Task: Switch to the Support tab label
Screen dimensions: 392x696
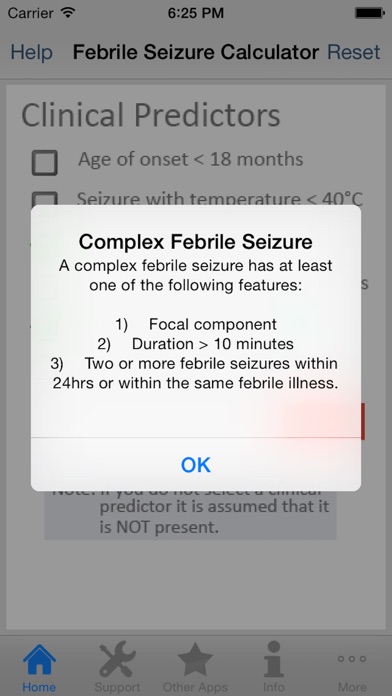Action: pos(117,687)
